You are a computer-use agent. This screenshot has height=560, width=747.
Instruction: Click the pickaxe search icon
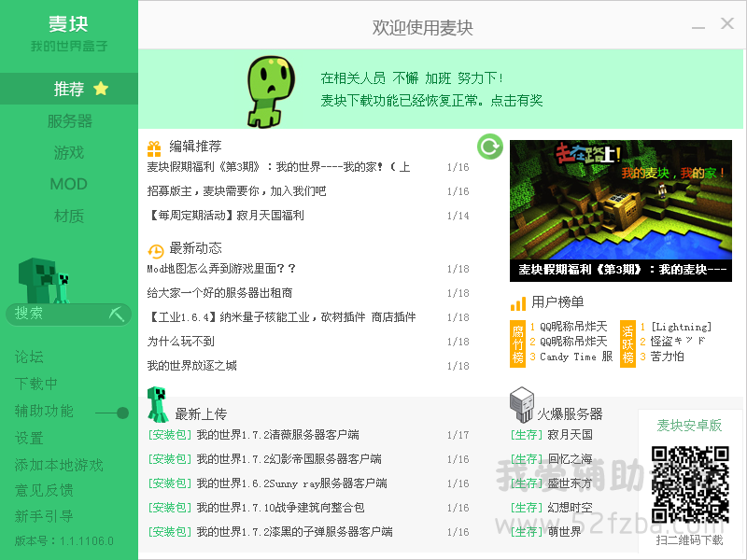pyautogui.click(x=116, y=314)
